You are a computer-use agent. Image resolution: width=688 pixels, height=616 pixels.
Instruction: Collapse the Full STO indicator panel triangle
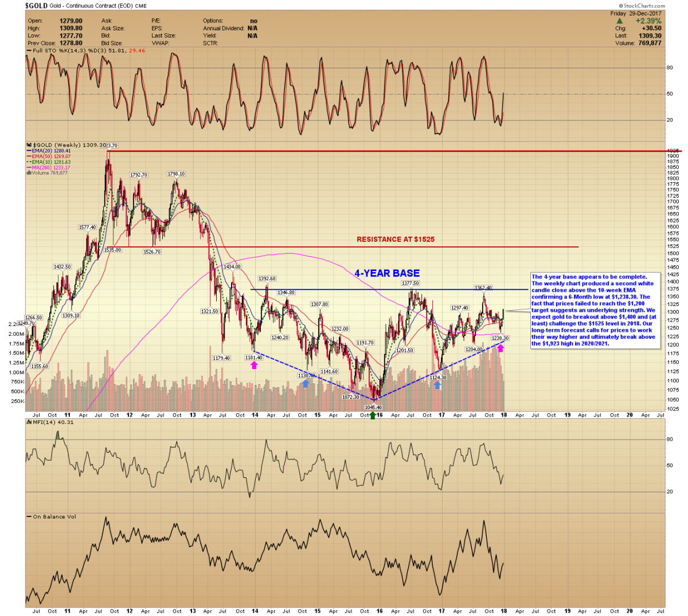[x=29, y=51]
